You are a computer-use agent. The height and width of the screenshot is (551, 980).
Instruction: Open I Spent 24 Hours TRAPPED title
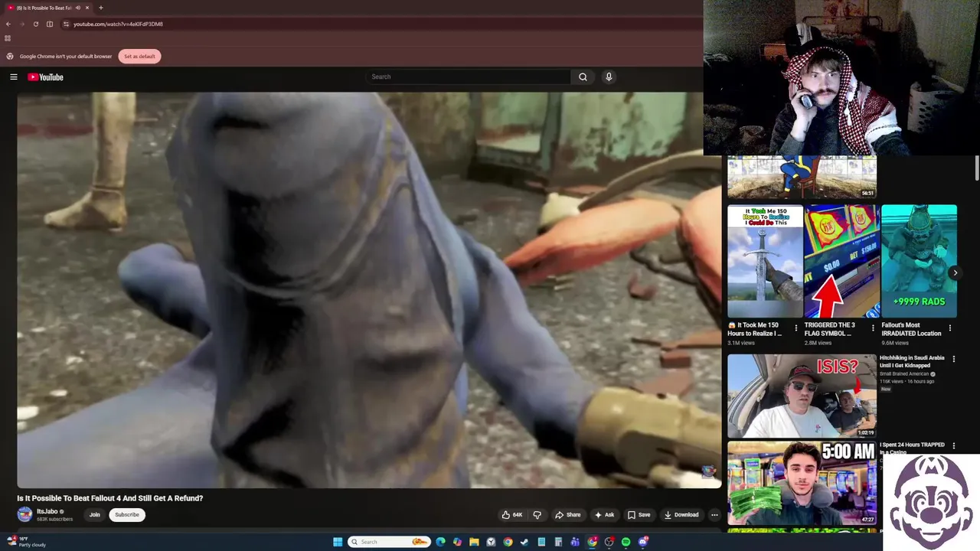[912, 448]
